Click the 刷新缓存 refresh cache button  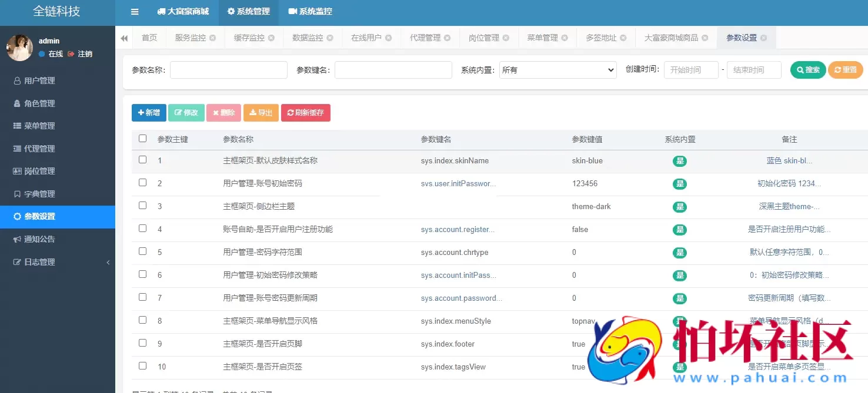coord(306,112)
